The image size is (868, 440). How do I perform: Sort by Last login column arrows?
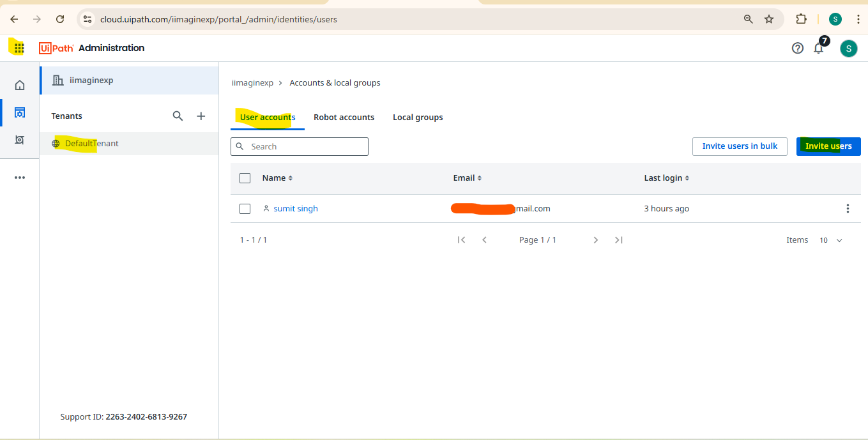686,178
